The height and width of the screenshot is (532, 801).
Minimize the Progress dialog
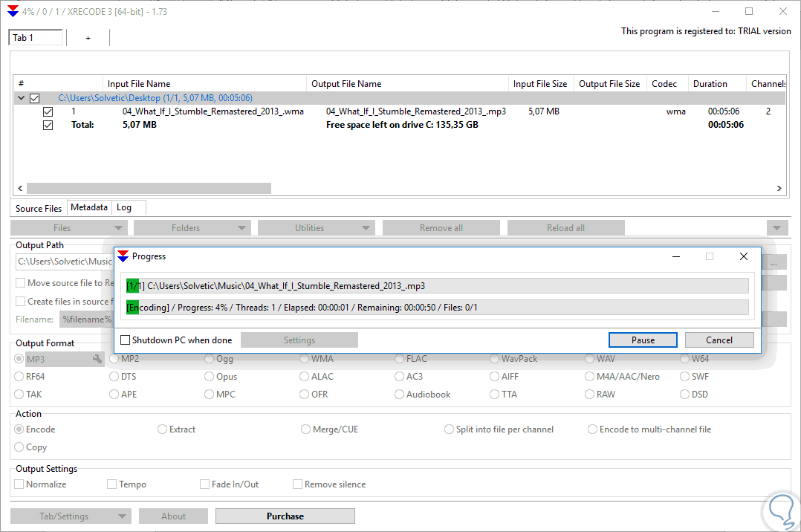676,256
